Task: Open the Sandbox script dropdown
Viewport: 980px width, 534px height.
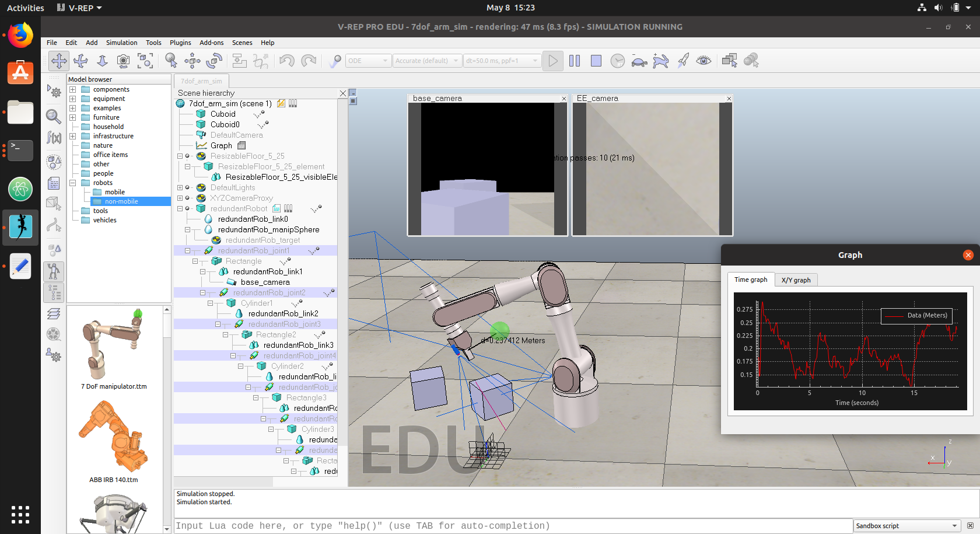Action: click(x=907, y=526)
